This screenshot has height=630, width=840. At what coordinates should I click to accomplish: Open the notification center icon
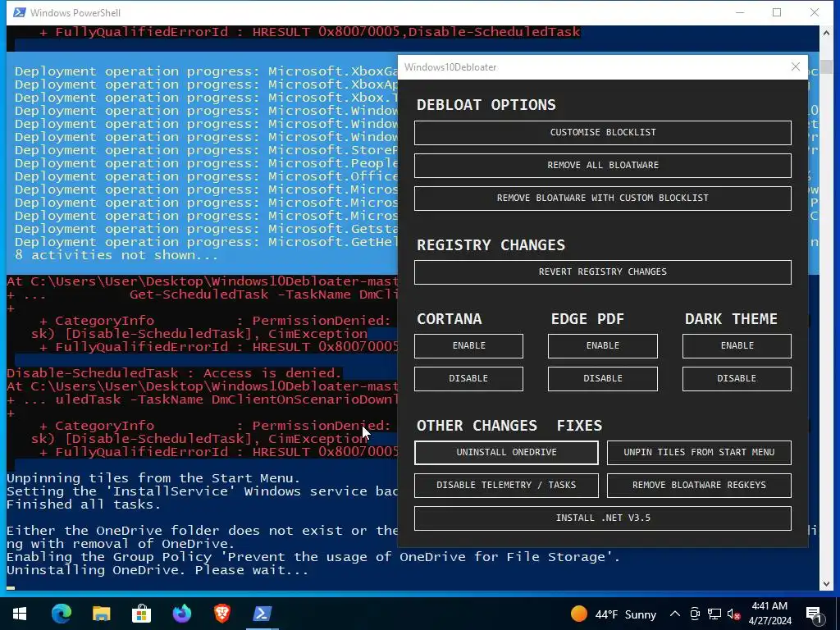pos(815,614)
